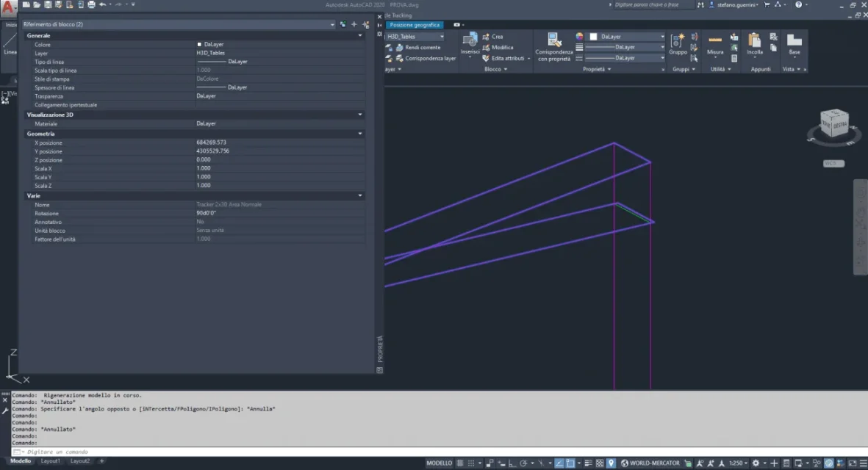This screenshot has width=868, height=470.
Task: Click Crea block button
Action: [492, 37]
